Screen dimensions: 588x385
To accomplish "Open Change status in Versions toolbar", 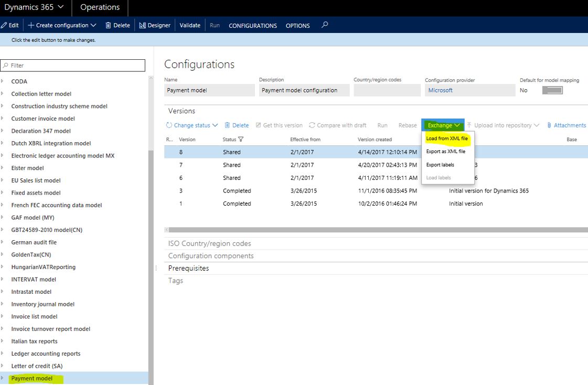I will click(x=191, y=125).
